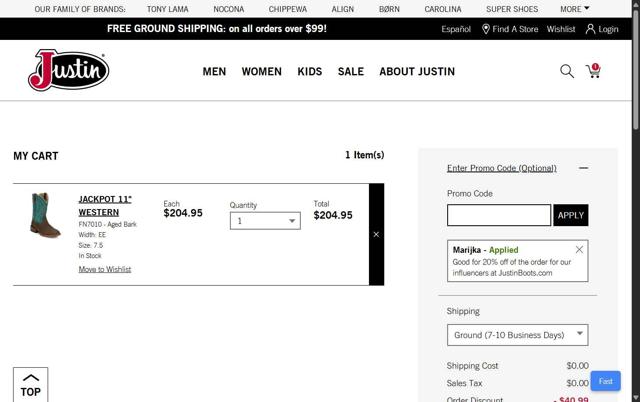Go to Chippewa brand
640x402 pixels.
tap(288, 9)
